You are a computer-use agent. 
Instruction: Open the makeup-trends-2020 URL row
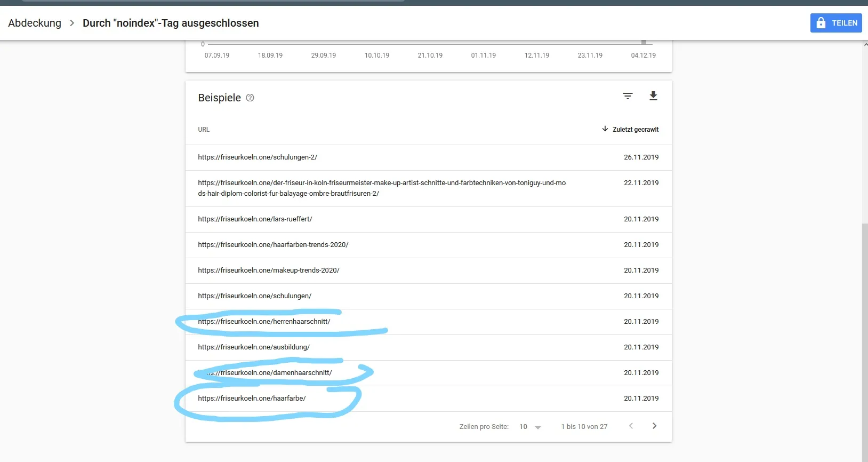[x=428, y=270]
